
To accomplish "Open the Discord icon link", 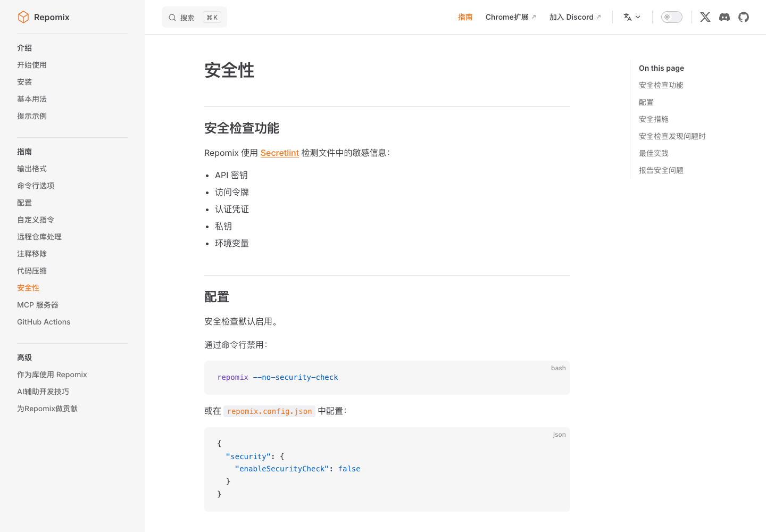I will pos(725,17).
